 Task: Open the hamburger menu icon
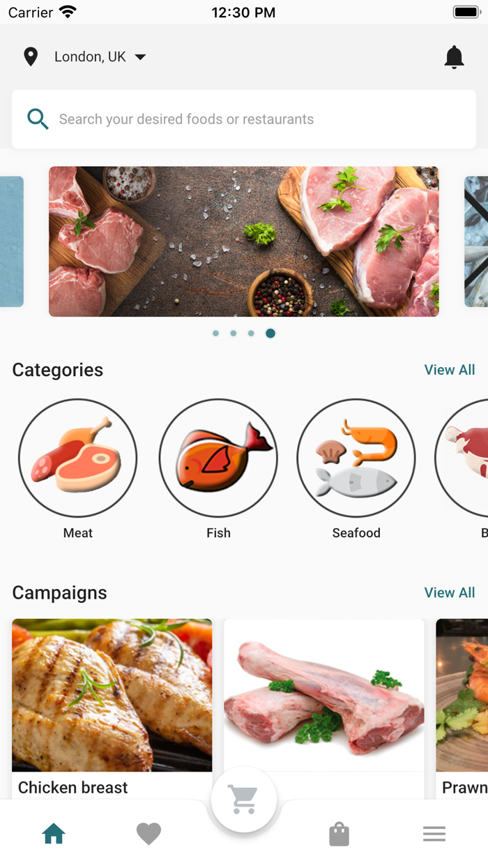click(x=434, y=834)
